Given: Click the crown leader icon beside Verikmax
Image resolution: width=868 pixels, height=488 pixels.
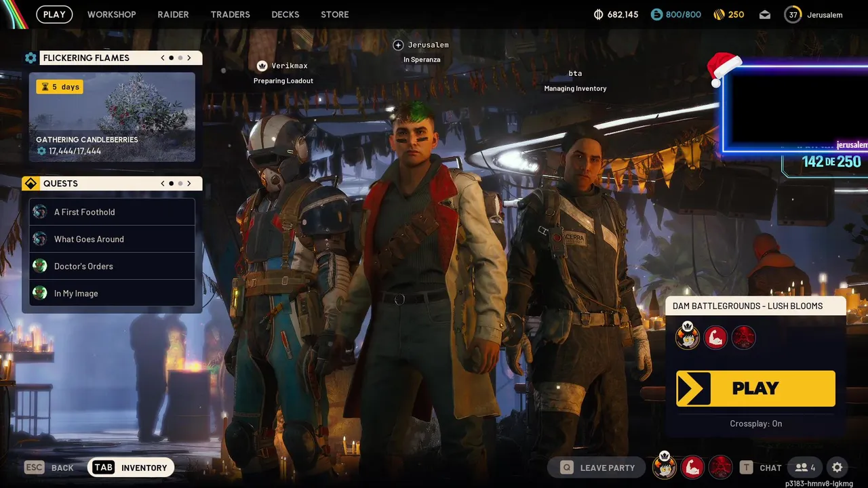Looking at the screenshot, I should pyautogui.click(x=262, y=66).
